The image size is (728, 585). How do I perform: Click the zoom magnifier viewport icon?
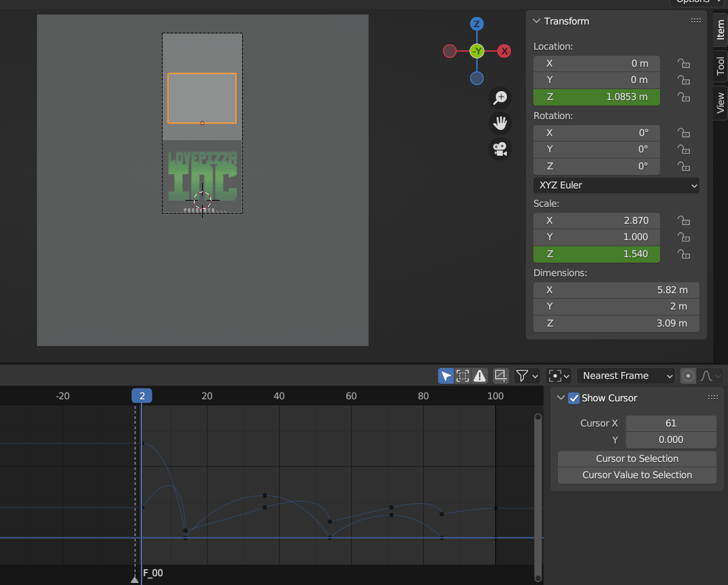pyautogui.click(x=501, y=97)
